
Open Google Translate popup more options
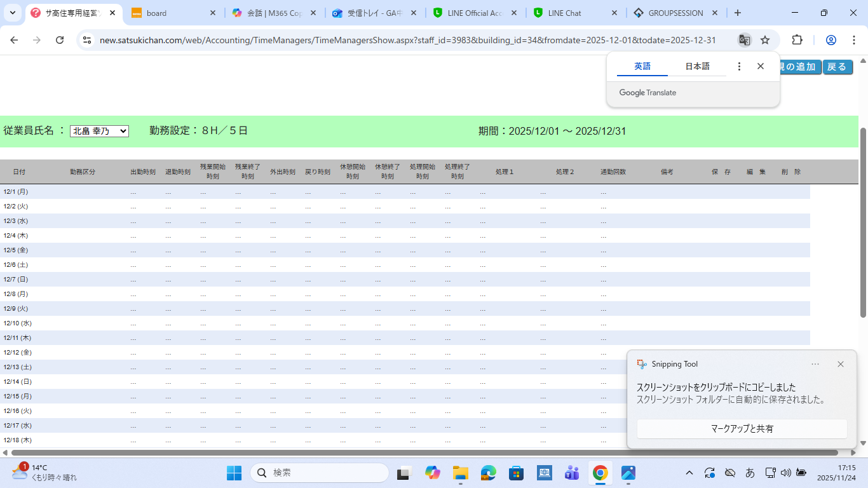739,66
